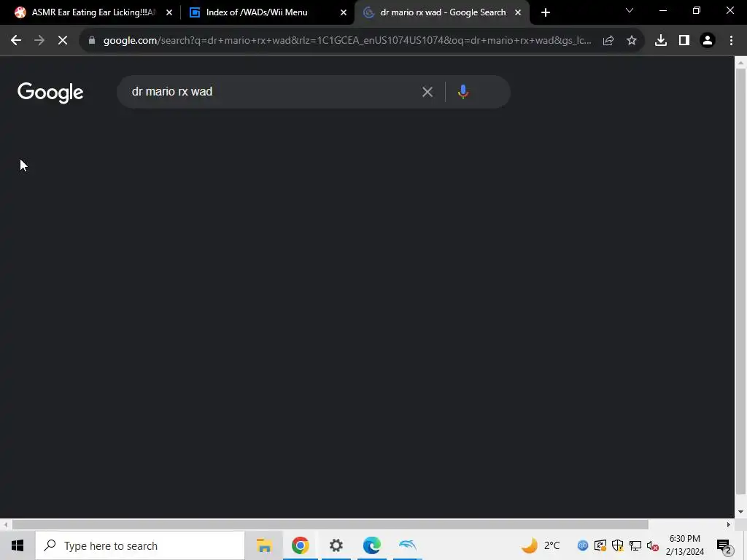This screenshot has width=747, height=560.
Task: Click the forward navigation arrow
Action: (39, 41)
